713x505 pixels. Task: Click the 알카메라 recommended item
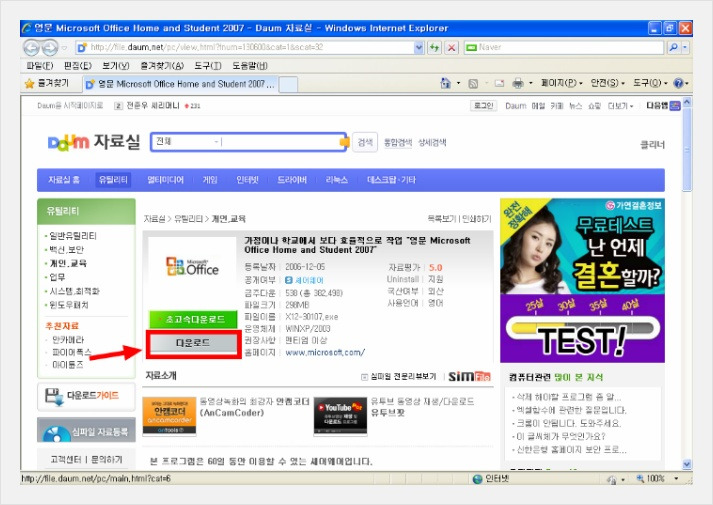click(68, 340)
